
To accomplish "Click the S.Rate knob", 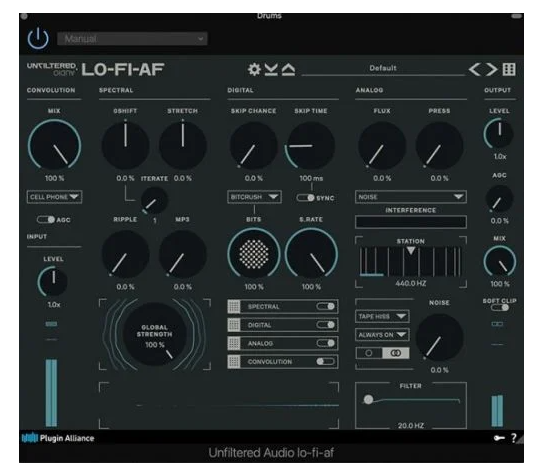I will click(311, 254).
